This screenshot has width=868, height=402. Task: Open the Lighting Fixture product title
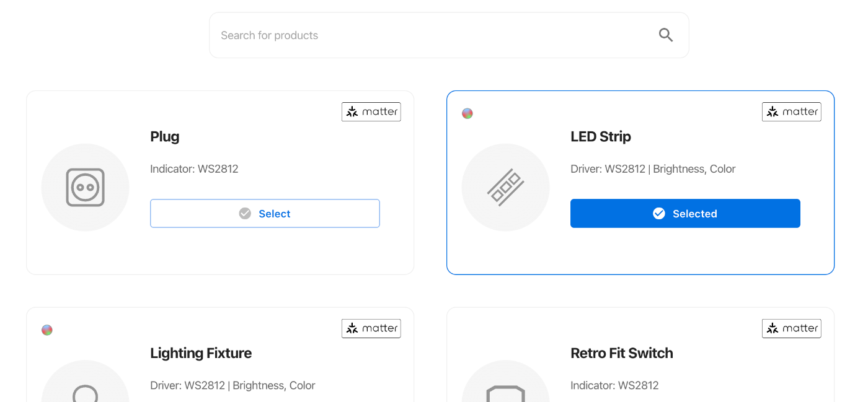201,354
